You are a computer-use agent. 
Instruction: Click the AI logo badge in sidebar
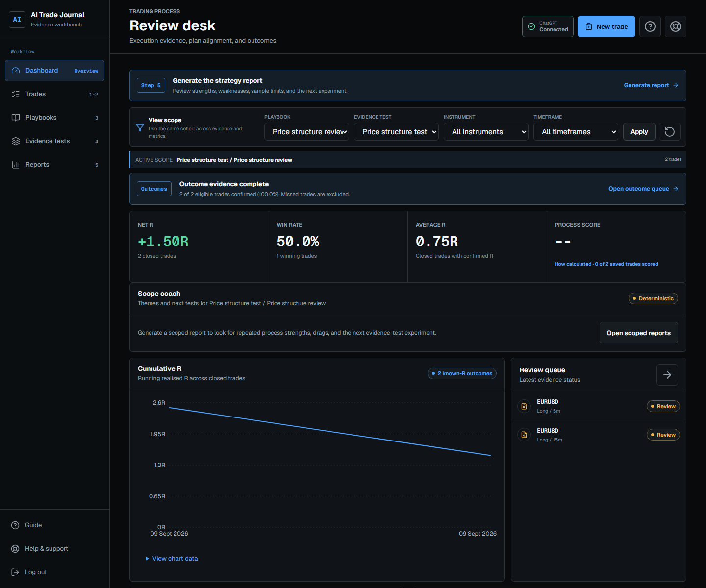(17, 20)
